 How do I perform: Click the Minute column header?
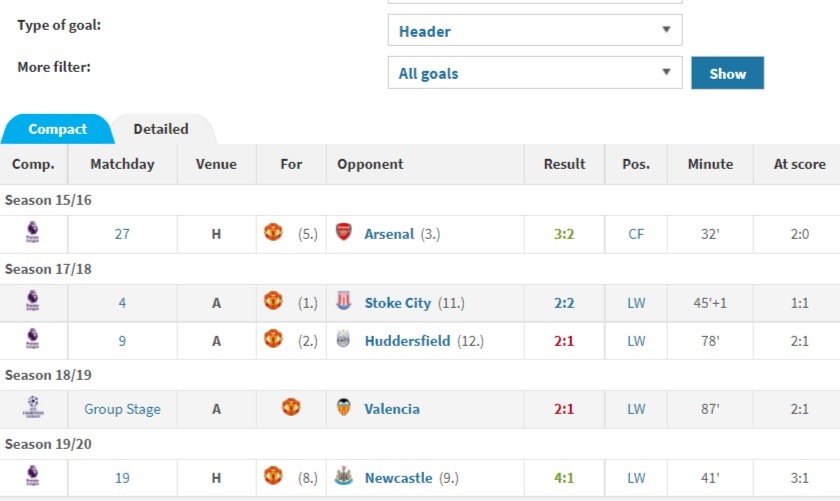[710, 164]
